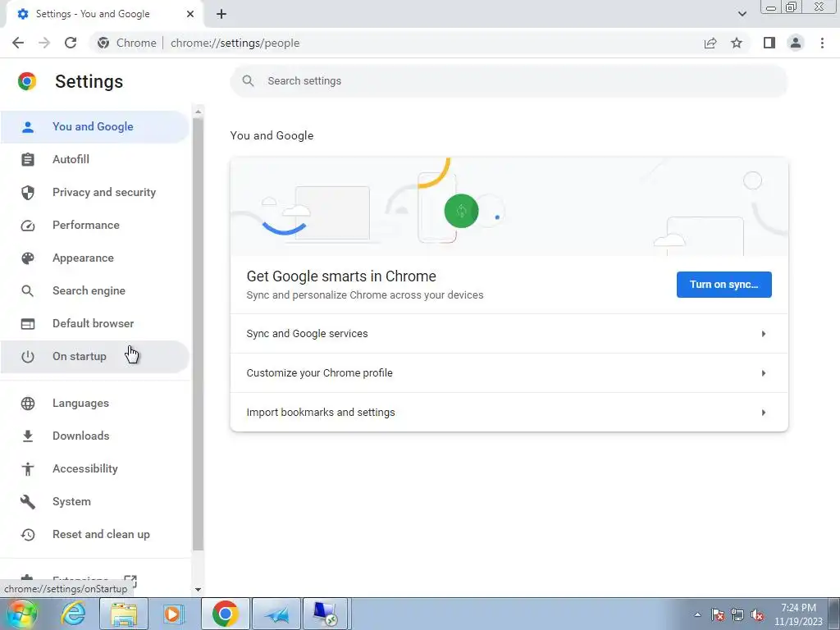Reload the settings page
The image size is (840, 630).
pos(71,43)
